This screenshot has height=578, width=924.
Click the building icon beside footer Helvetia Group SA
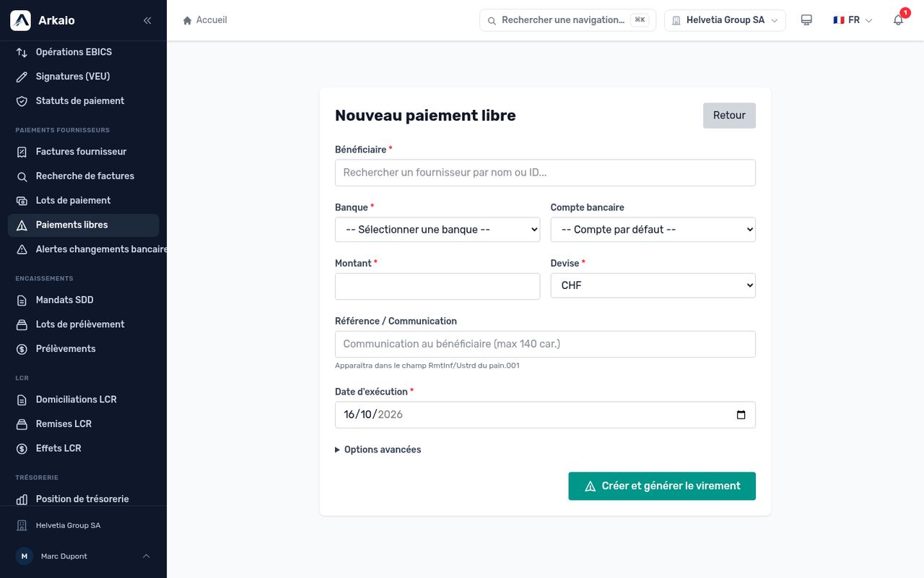(x=22, y=525)
